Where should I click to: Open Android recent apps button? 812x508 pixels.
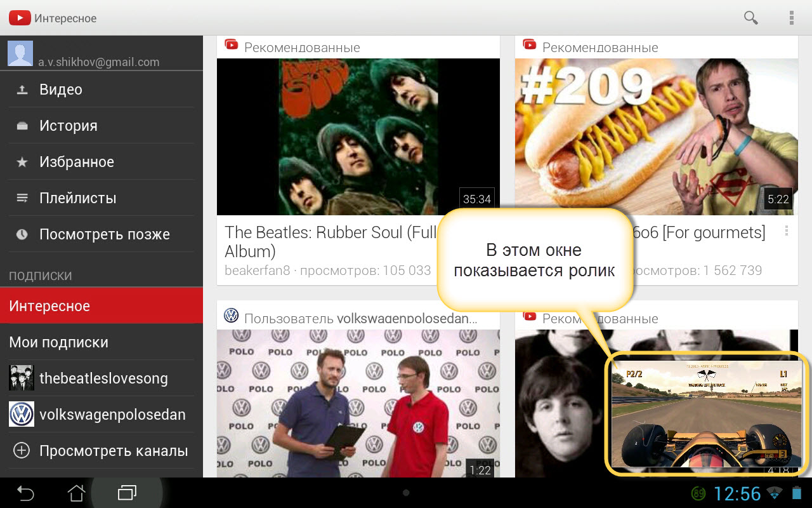pos(127,493)
